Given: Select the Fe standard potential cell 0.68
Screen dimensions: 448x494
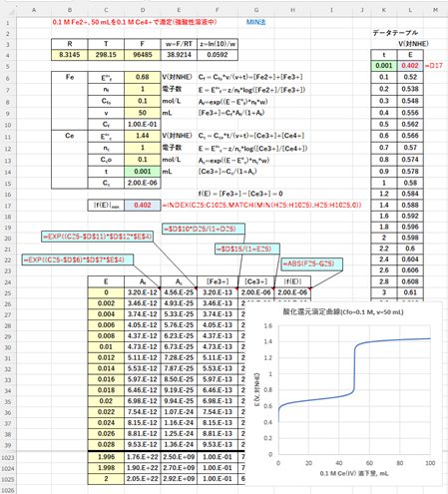Looking at the screenshot, I should point(143,77).
